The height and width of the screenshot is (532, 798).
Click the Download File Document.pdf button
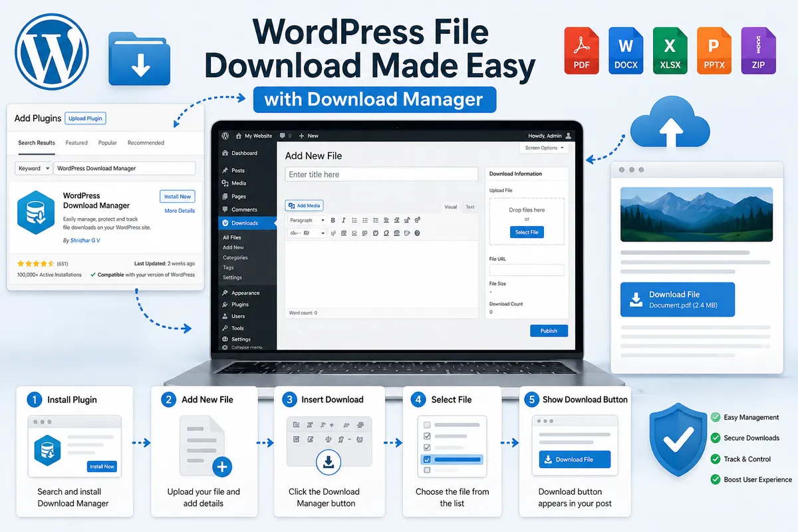tap(678, 299)
